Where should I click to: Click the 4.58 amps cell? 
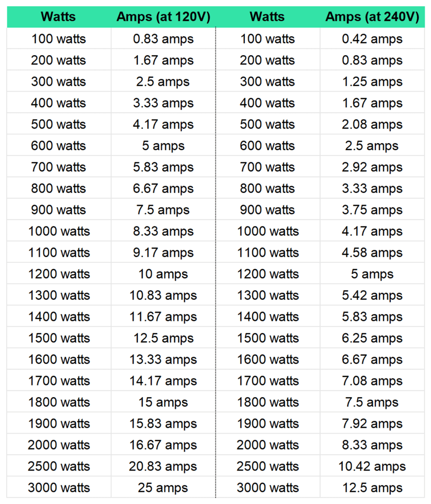(372, 252)
